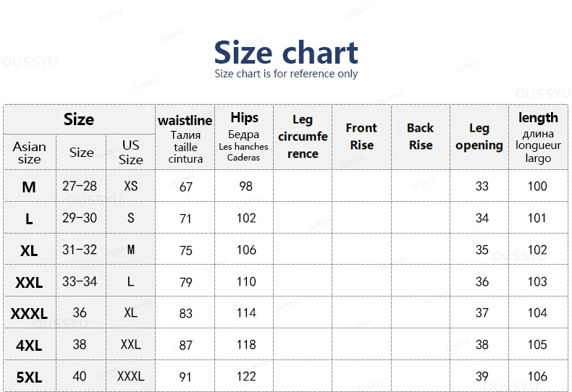Click the 'Front Rise' header cell
The height and width of the screenshot is (392, 572).
[x=361, y=137]
